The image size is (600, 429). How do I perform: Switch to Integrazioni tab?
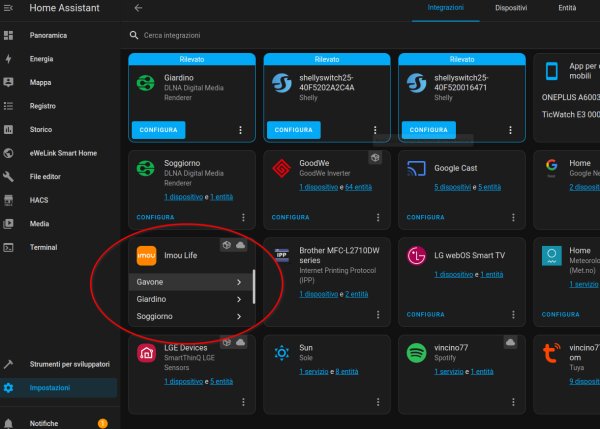[x=445, y=8]
